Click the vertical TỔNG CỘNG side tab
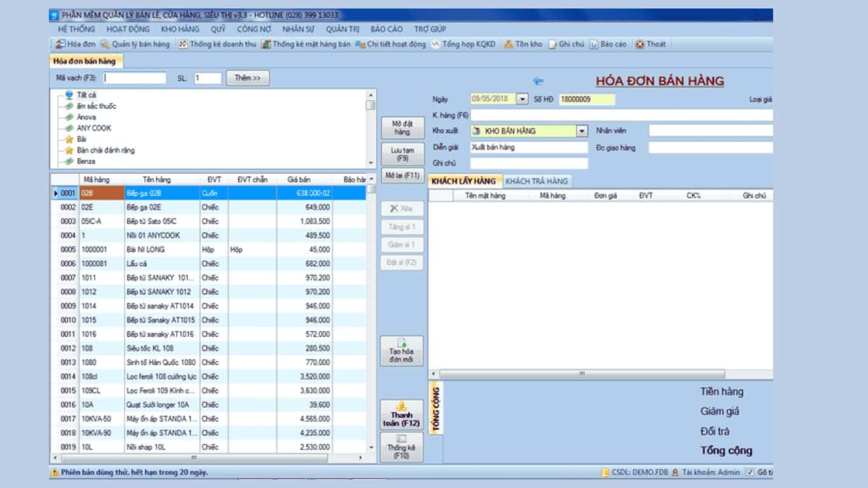Screen dimensions: 868x488 [x=437, y=408]
